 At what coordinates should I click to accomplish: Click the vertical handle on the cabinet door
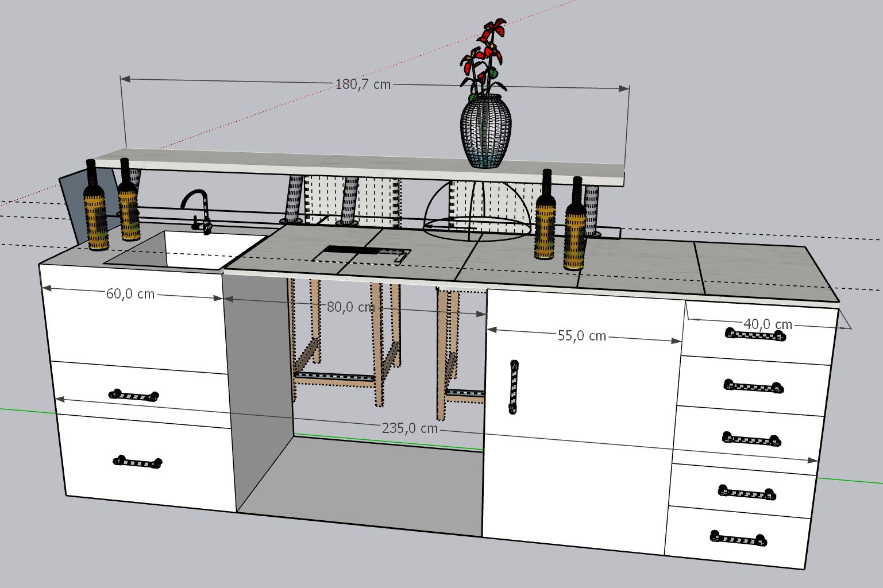pos(514,386)
